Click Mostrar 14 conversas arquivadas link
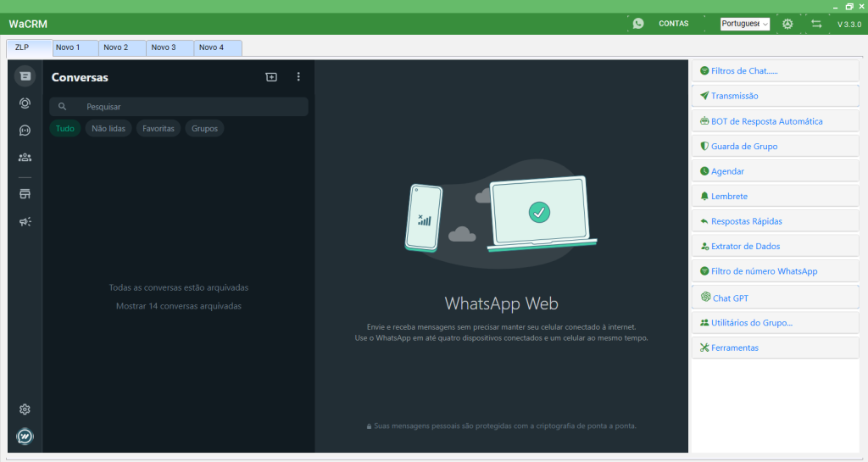868x462 pixels. click(x=179, y=306)
